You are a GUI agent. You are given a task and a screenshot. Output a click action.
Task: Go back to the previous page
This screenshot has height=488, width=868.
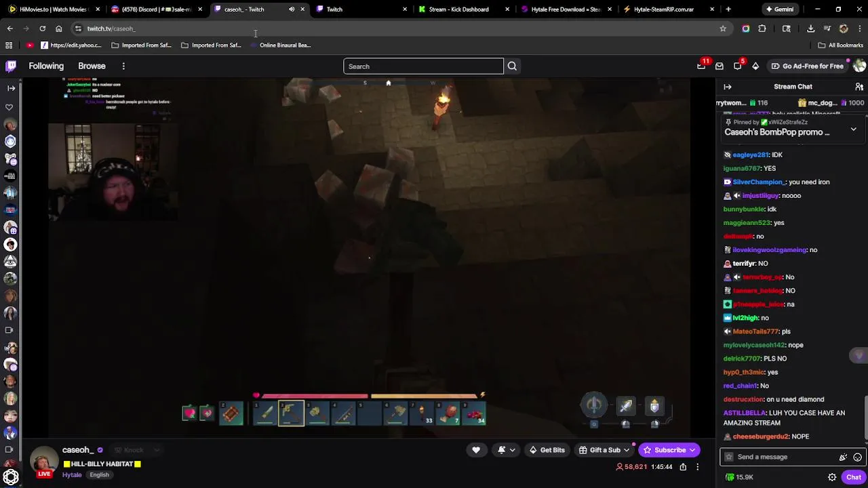(9, 28)
